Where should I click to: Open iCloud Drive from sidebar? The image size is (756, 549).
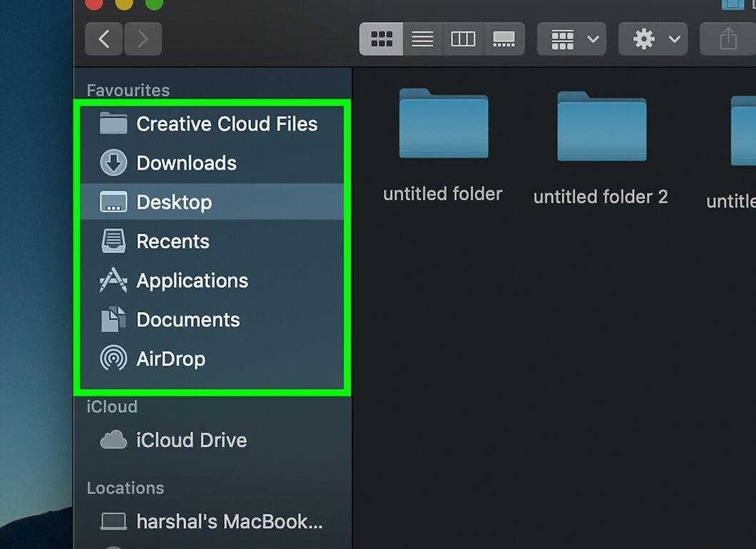tap(212, 440)
